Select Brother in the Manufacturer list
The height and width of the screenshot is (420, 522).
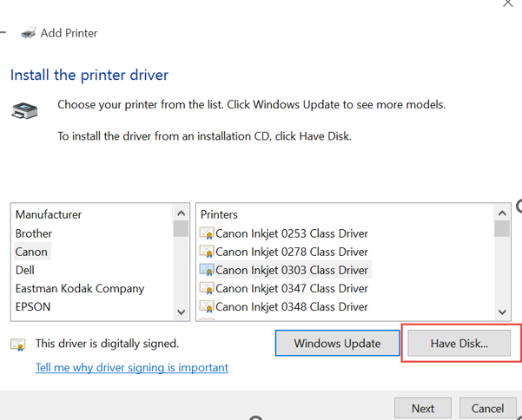[34, 233]
